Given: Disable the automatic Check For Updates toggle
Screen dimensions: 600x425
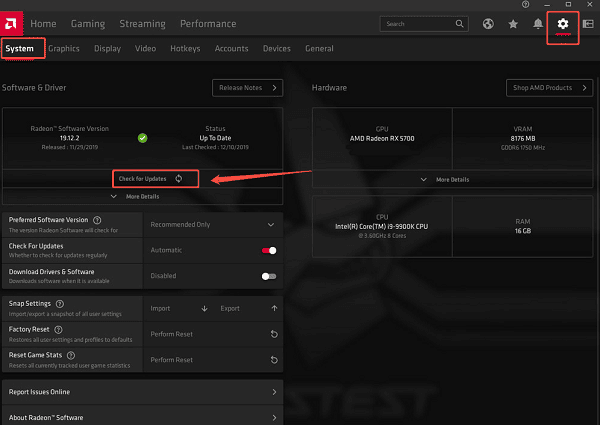Looking at the screenshot, I should click(x=268, y=250).
